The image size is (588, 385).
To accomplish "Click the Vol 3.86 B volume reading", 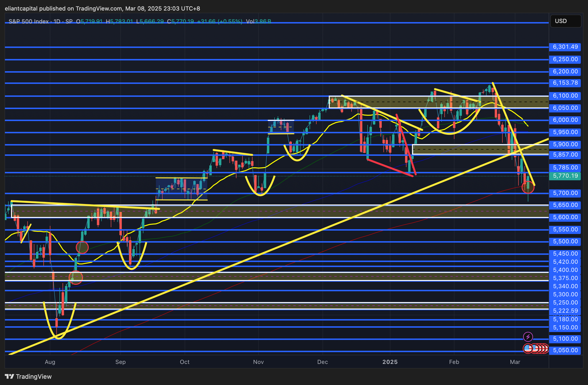I will pos(259,22).
